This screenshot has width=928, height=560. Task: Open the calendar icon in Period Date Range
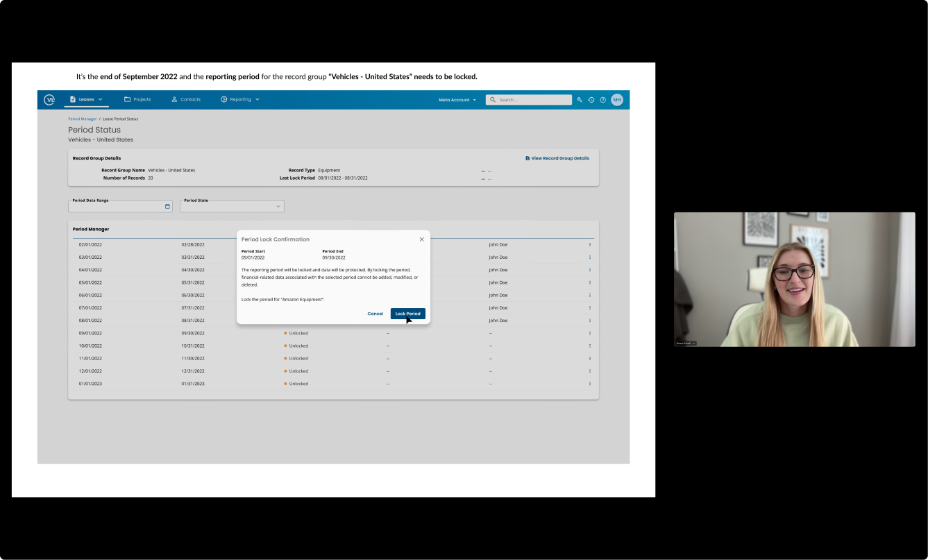[x=167, y=207]
